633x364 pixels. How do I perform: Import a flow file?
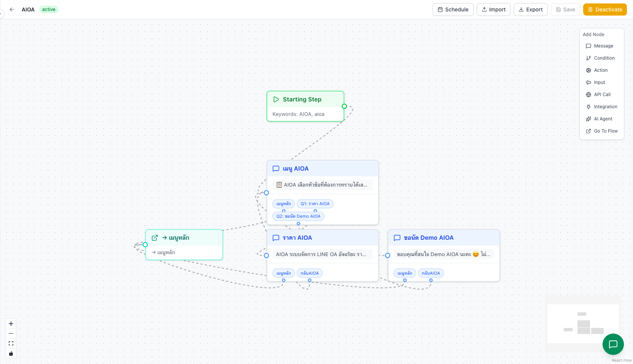493,9
